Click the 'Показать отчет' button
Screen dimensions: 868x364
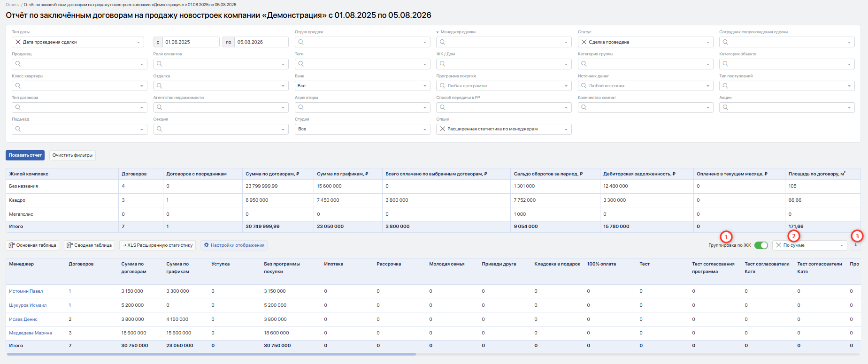pyautogui.click(x=25, y=155)
